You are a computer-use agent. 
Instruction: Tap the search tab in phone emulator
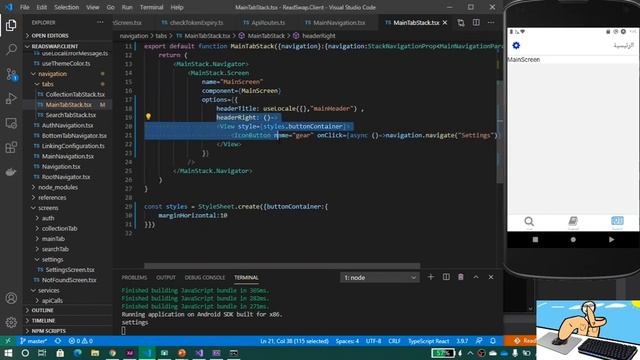[x=529, y=222]
